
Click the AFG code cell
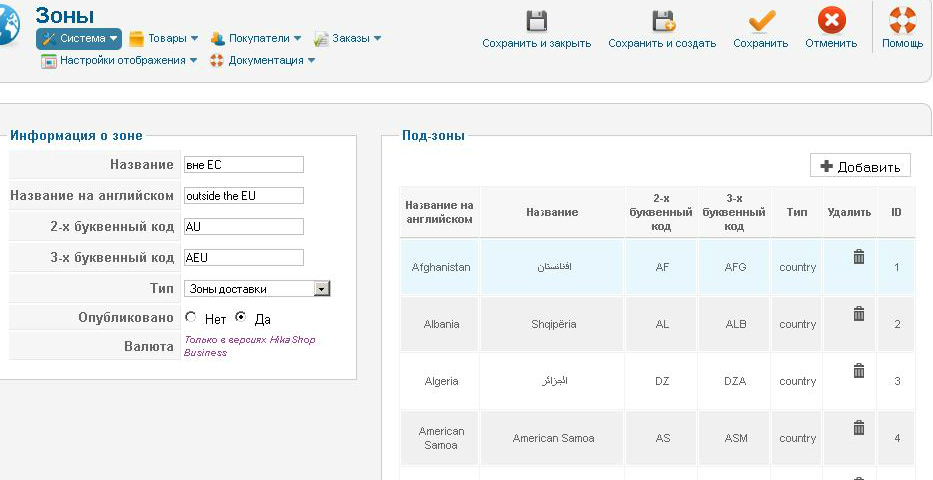click(735, 267)
